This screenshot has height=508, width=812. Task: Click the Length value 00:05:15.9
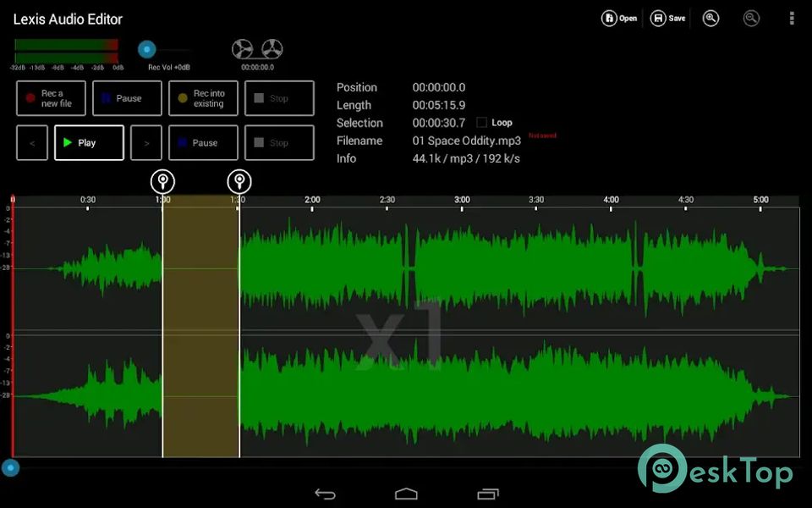pyautogui.click(x=439, y=105)
